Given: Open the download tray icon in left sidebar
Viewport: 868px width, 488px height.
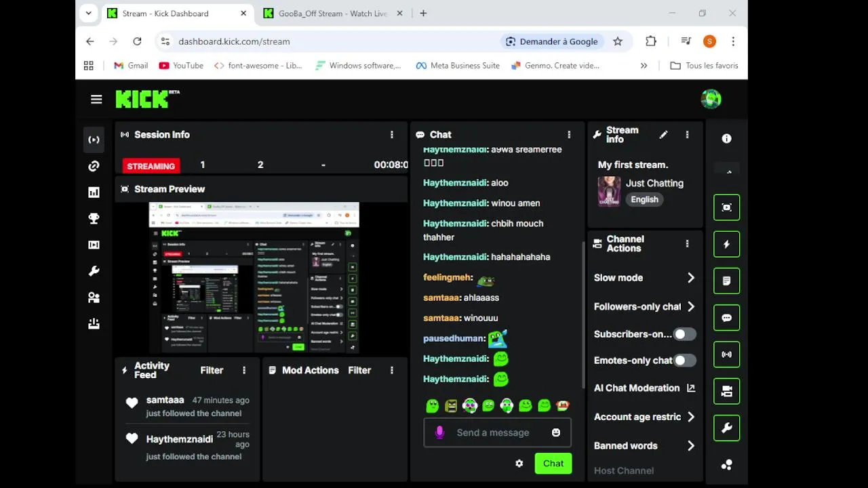Looking at the screenshot, I should point(94,324).
